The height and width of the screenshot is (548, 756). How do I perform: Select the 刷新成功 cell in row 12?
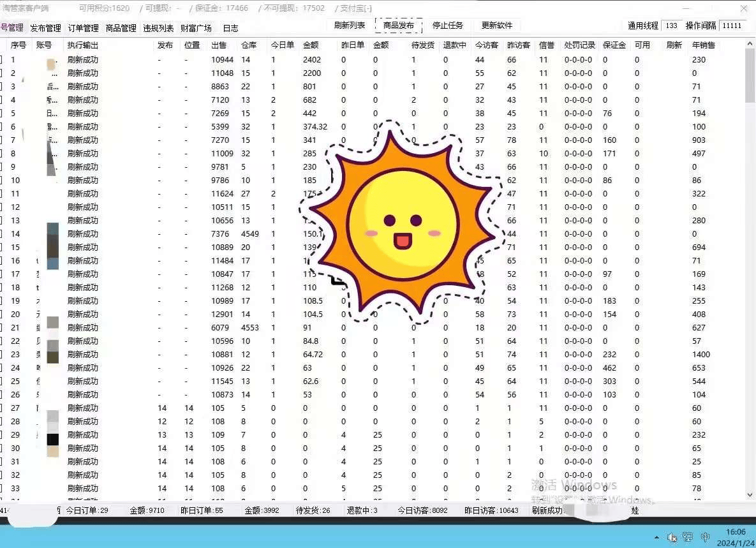pyautogui.click(x=83, y=207)
